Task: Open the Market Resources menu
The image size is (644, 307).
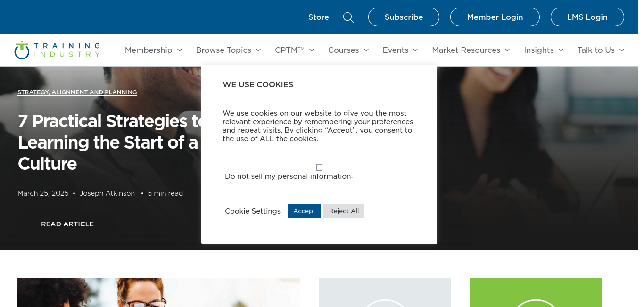Action: click(466, 50)
